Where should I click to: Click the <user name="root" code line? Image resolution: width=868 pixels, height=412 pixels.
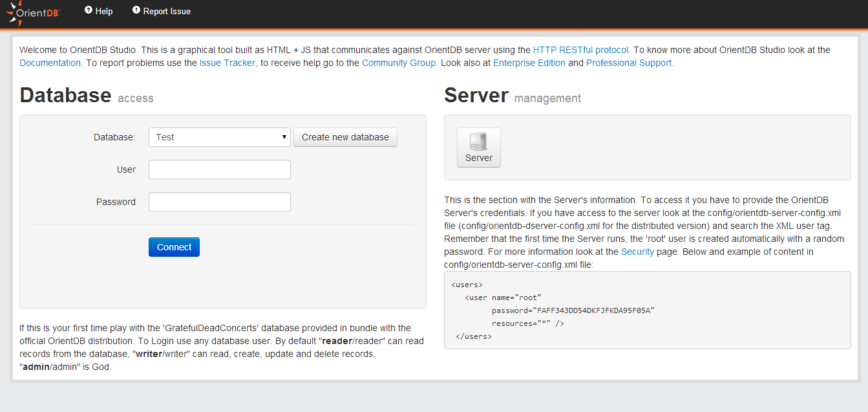[503, 298]
